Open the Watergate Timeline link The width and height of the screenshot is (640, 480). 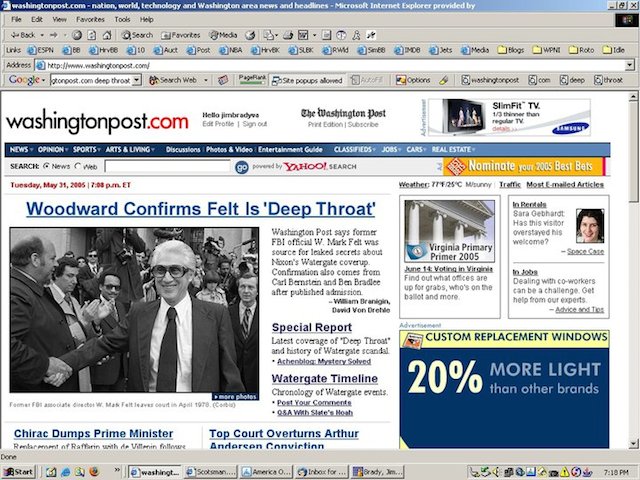click(x=324, y=378)
